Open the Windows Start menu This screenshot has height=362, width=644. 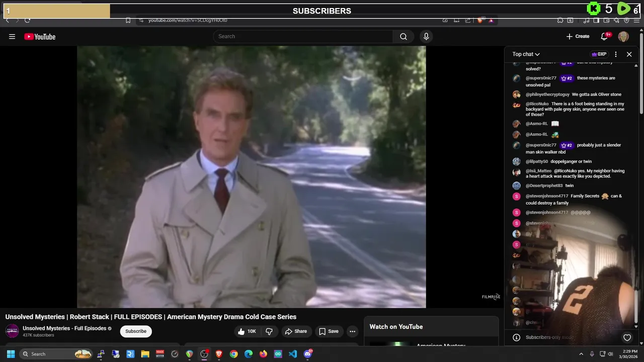[11, 354]
